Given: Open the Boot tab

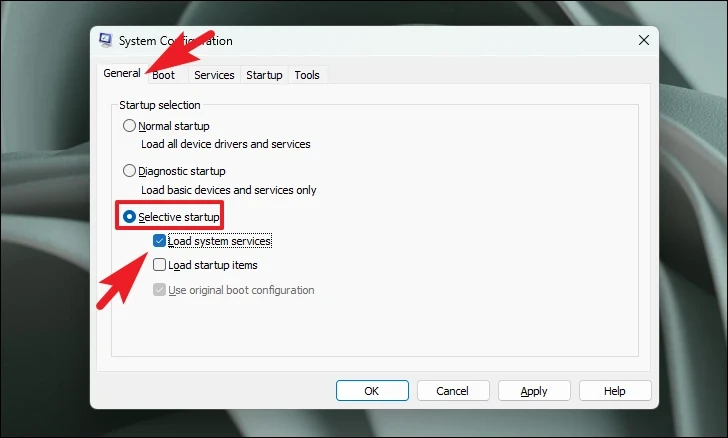Looking at the screenshot, I should (x=163, y=75).
